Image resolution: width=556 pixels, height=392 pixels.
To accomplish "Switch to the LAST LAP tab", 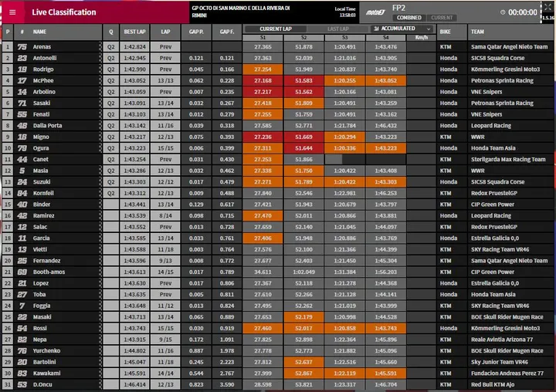I will pyautogui.click(x=338, y=29).
